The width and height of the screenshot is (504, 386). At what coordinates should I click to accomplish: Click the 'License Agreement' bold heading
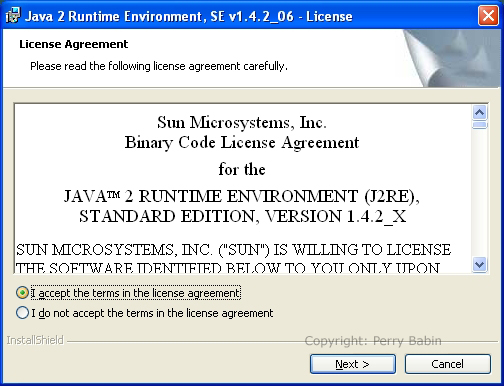(74, 44)
